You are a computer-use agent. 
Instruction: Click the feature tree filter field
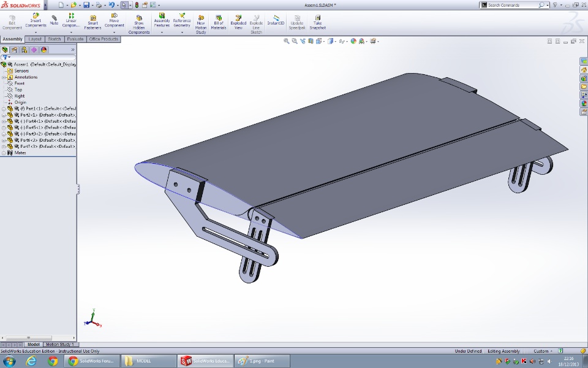(x=39, y=57)
